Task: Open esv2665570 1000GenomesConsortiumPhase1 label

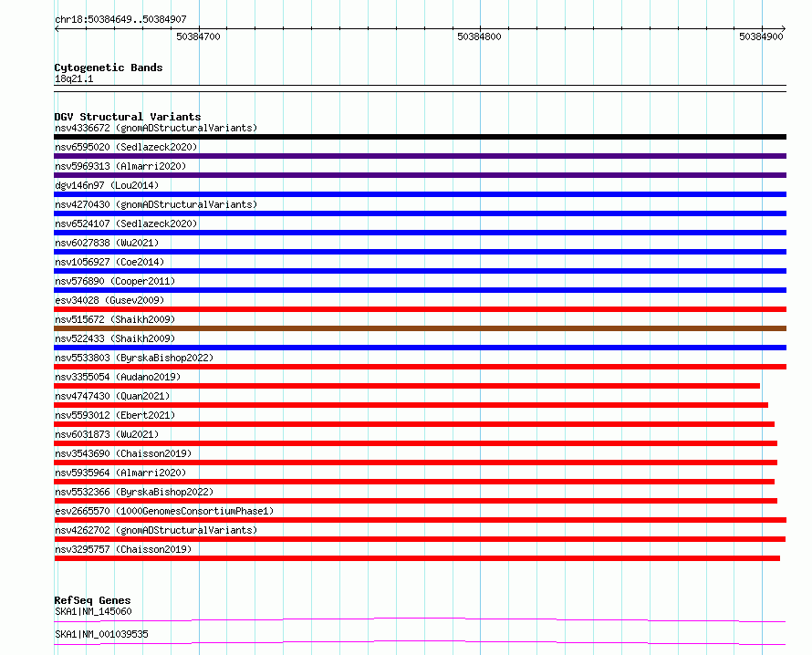Action: 164,511
